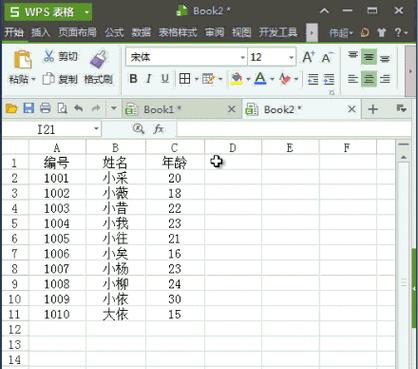The image size is (418, 369).
Task: Toggle underline formatting
Action: click(x=165, y=79)
